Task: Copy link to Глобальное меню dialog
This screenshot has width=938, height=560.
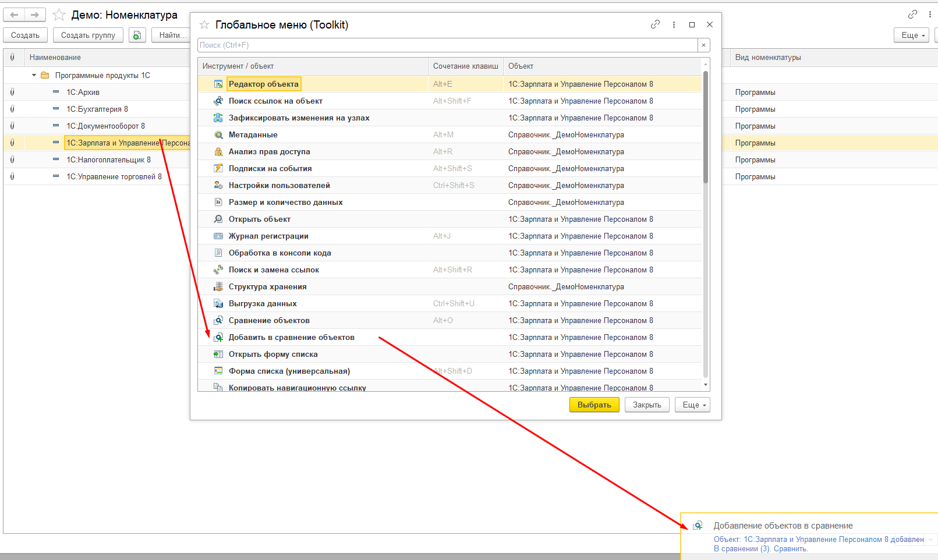Action: 656,24
